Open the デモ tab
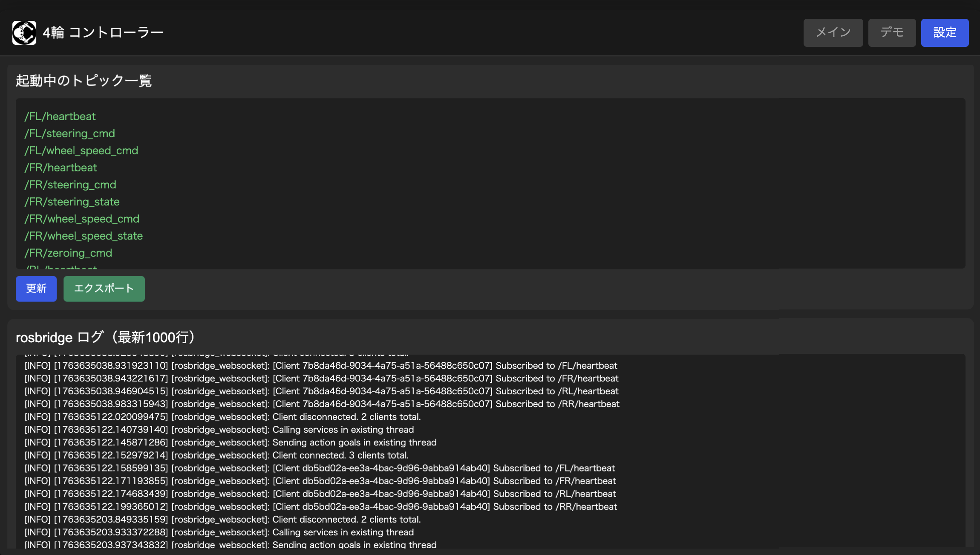 (x=892, y=33)
